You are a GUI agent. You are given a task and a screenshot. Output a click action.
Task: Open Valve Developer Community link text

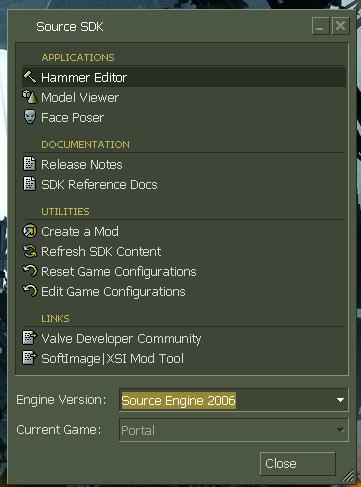pyautogui.click(x=121, y=339)
